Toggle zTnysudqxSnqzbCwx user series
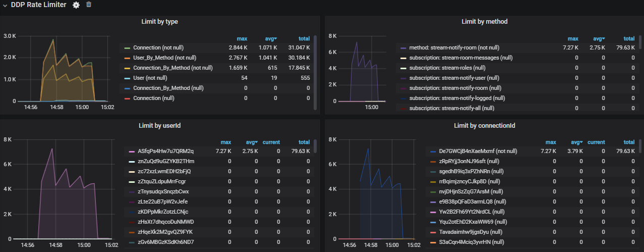The height and width of the screenshot is (252, 644). click(163, 191)
